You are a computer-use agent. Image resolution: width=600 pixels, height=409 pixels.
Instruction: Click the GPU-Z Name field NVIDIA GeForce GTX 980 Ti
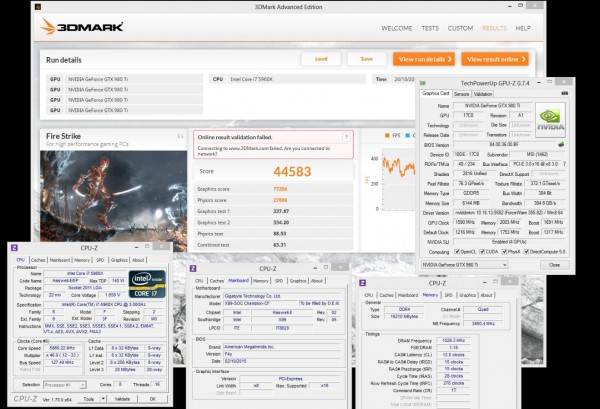[x=492, y=106]
